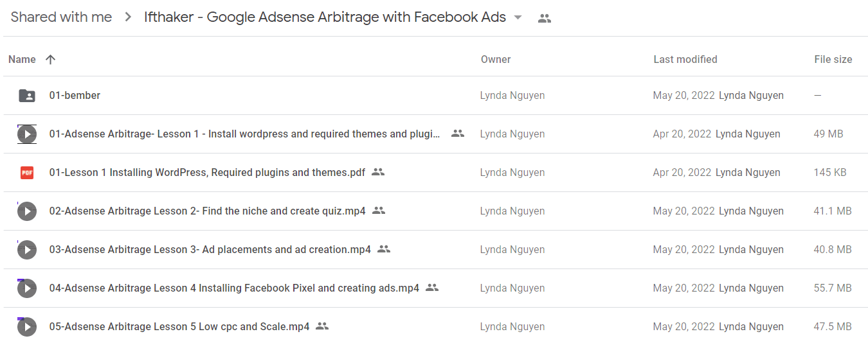Viewport: 868px width, 343px height.
Task: Click the File size column header
Action: click(x=833, y=59)
